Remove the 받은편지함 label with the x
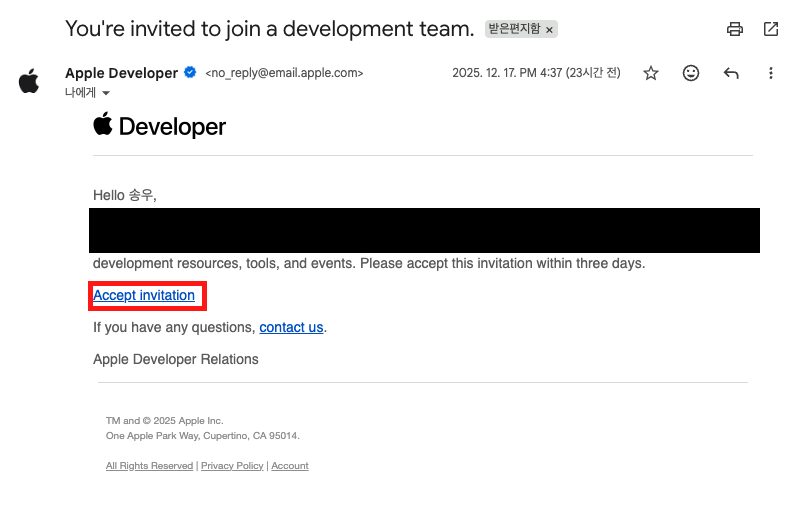 pos(549,30)
